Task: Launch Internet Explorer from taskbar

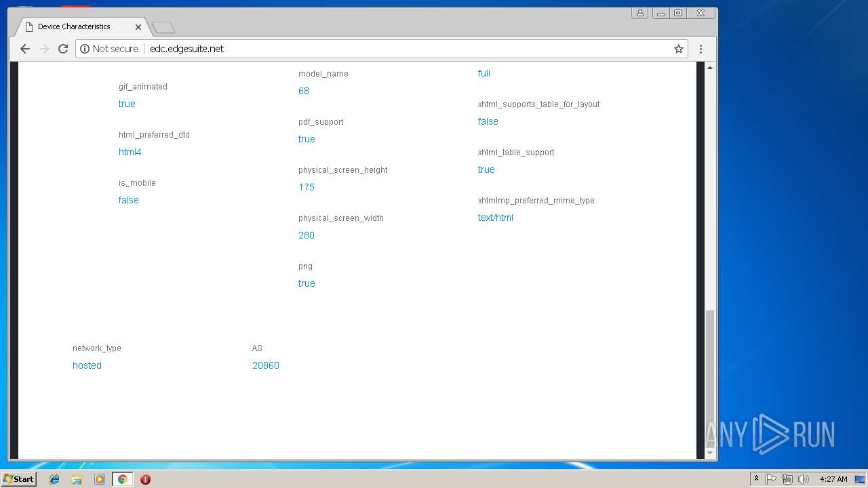Action: pos(54,479)
